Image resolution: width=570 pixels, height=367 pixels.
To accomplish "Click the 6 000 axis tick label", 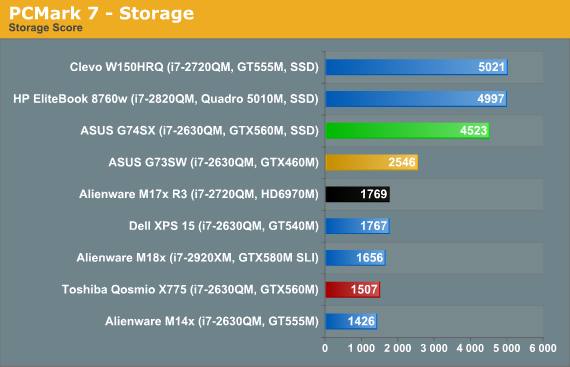I will (543, 348).
